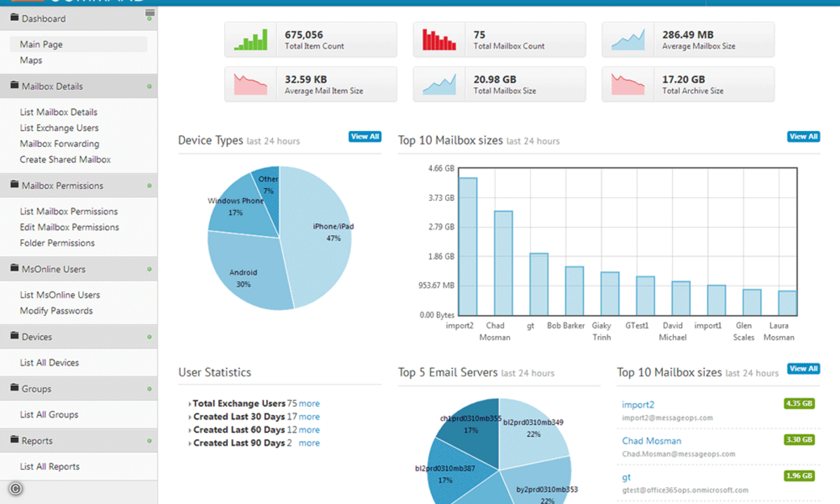Expand the Total Exchange Users row arrow

pyautogui.click(x=190, y=404)
